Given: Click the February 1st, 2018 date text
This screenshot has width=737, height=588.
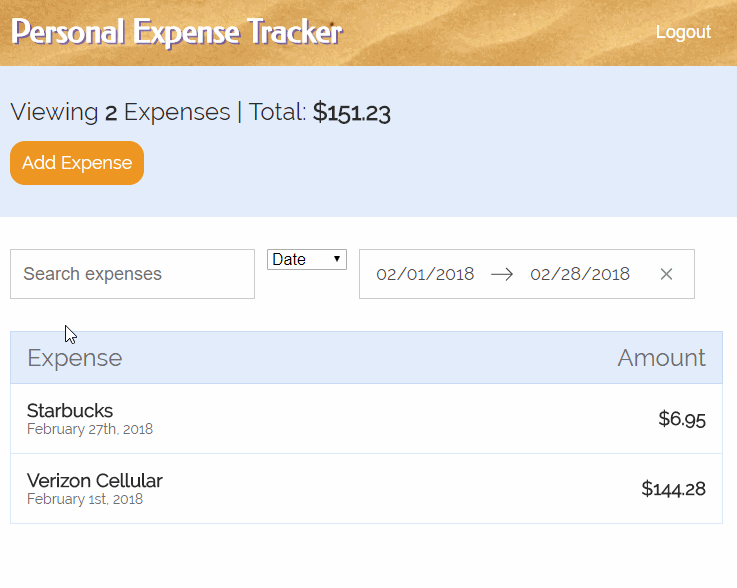Looking at the screenshot, I should click(x=85, y=499).
